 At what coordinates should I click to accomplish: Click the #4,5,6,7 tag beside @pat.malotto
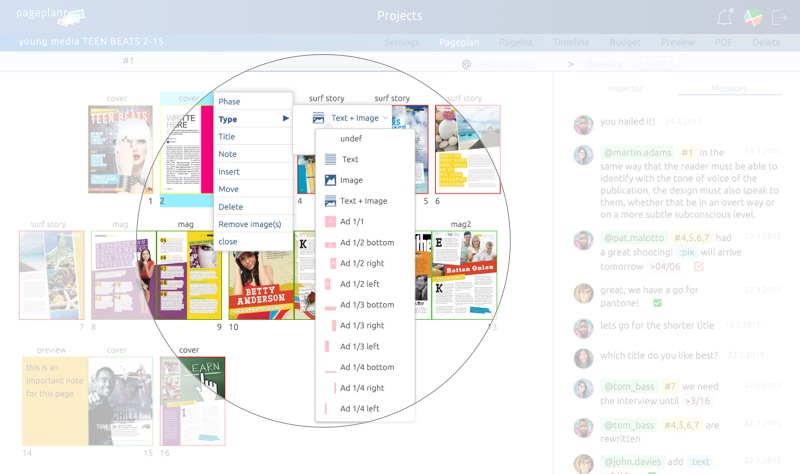691,238
